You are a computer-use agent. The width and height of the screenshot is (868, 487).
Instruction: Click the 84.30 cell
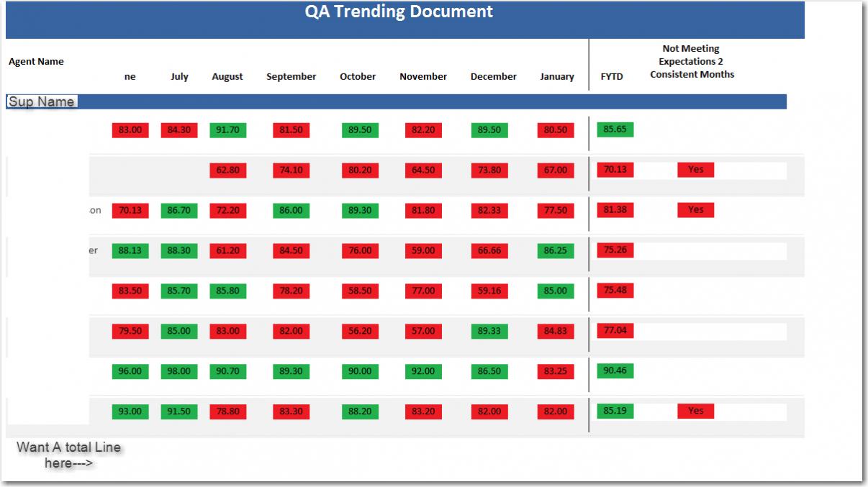179,130
